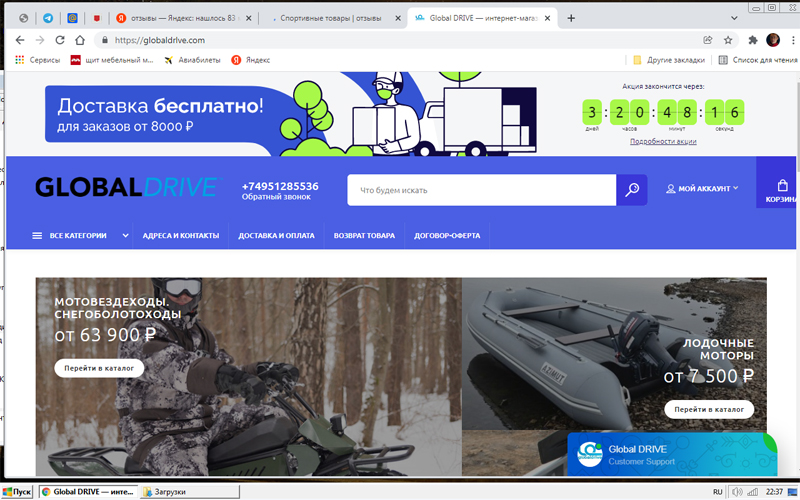Open the new tab plus button

(571, 18)
